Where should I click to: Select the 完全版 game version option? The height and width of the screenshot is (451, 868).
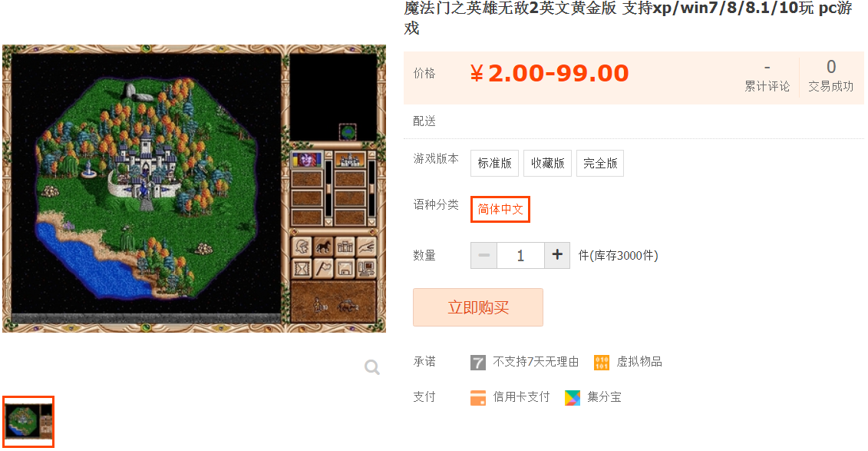point(600,163)
